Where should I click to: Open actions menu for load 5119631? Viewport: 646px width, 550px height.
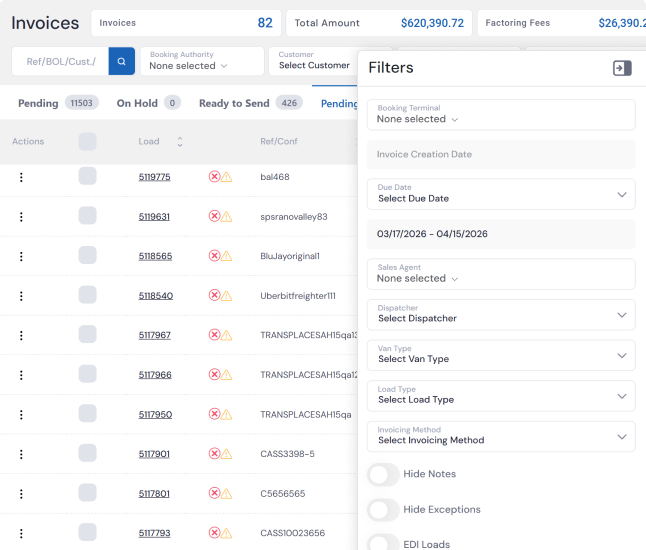tap(21, 217)
